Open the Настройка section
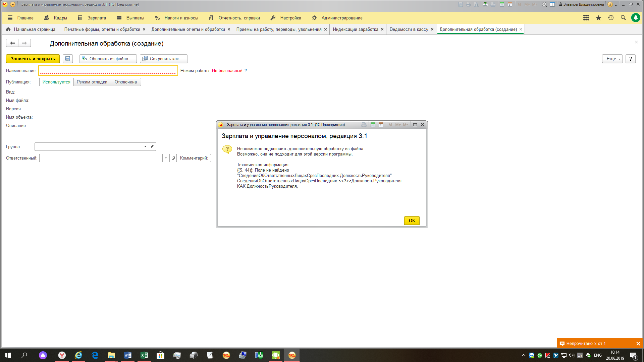This screenshot has height=362, width=644. pos(286,18)
